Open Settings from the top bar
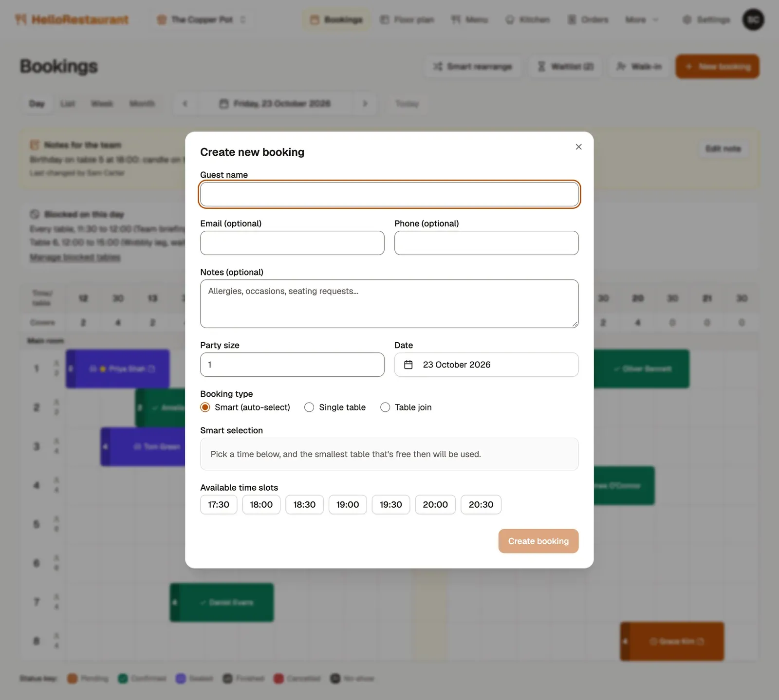Viewport: 779px width, 700px height. click(x=706, y=19)
